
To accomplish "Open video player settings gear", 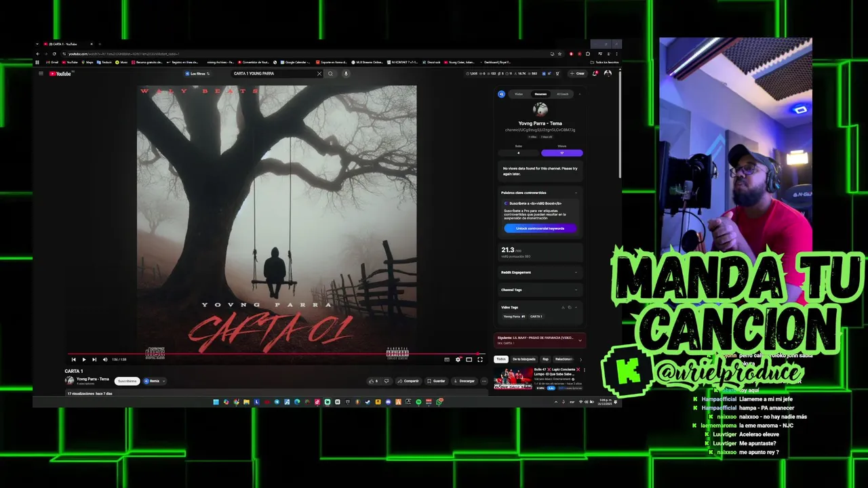I will (458, 359).
